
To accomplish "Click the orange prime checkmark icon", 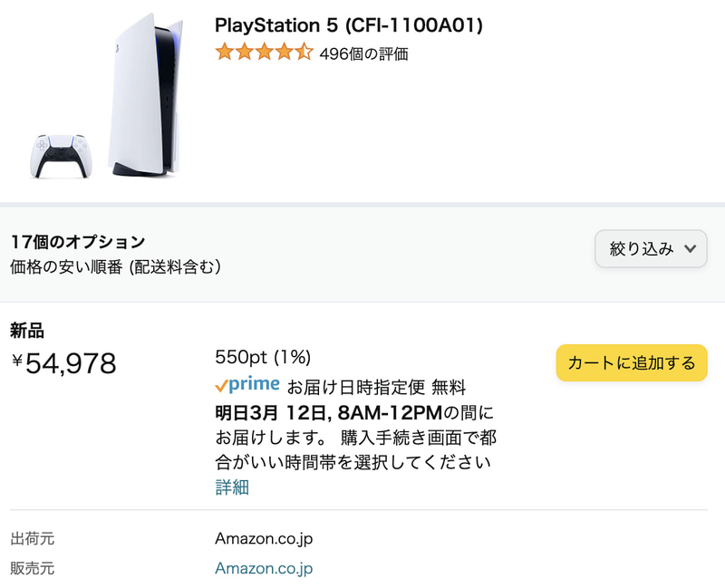I will click(x=221, y=387).
